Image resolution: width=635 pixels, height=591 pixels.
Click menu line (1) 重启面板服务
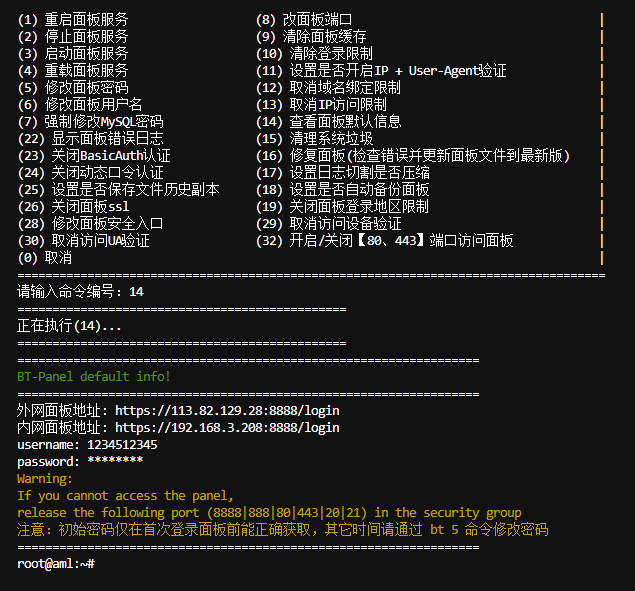(73, 19)
